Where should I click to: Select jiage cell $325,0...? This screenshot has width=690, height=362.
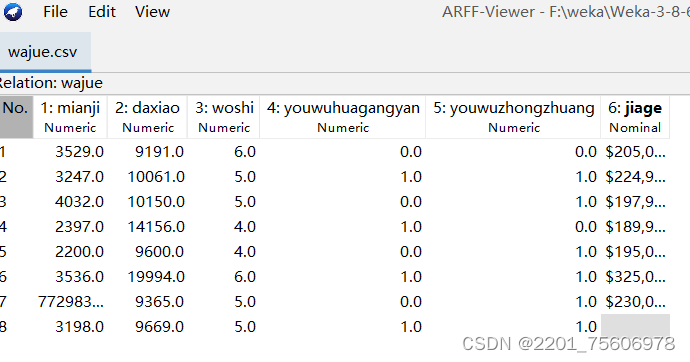[x=635, y=277]
